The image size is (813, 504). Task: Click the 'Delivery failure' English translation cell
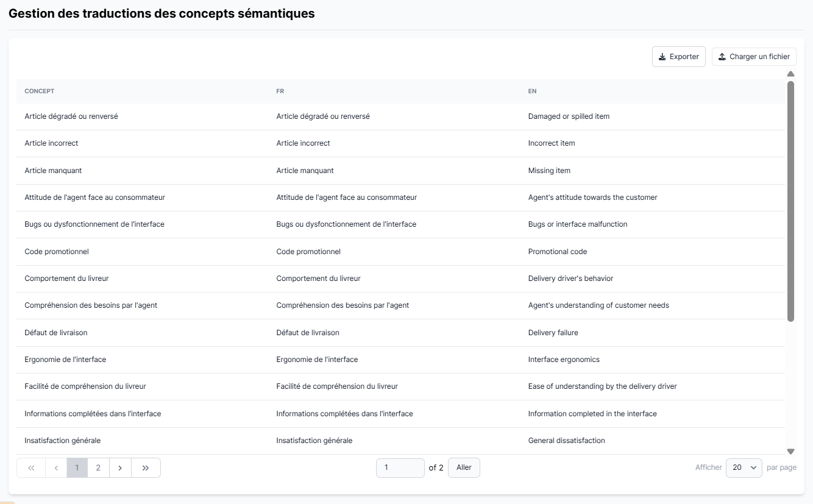tap(553, 333)
